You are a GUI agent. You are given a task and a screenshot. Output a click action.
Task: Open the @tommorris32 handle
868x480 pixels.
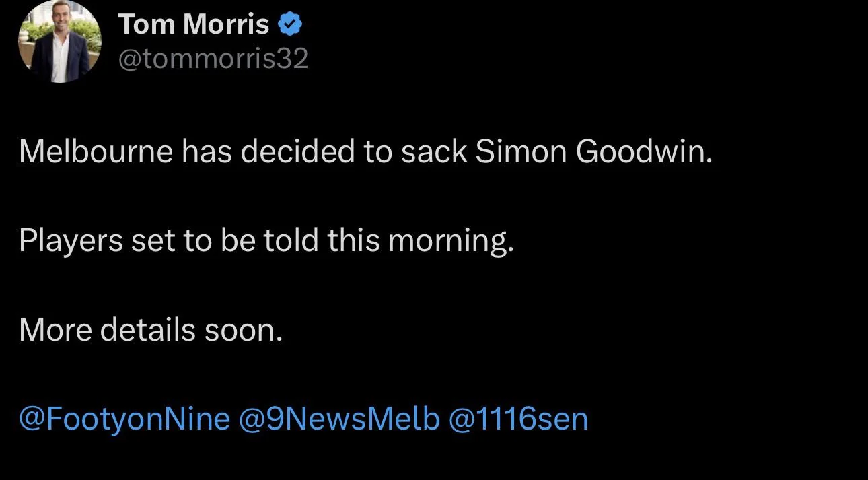click(213, 59)
